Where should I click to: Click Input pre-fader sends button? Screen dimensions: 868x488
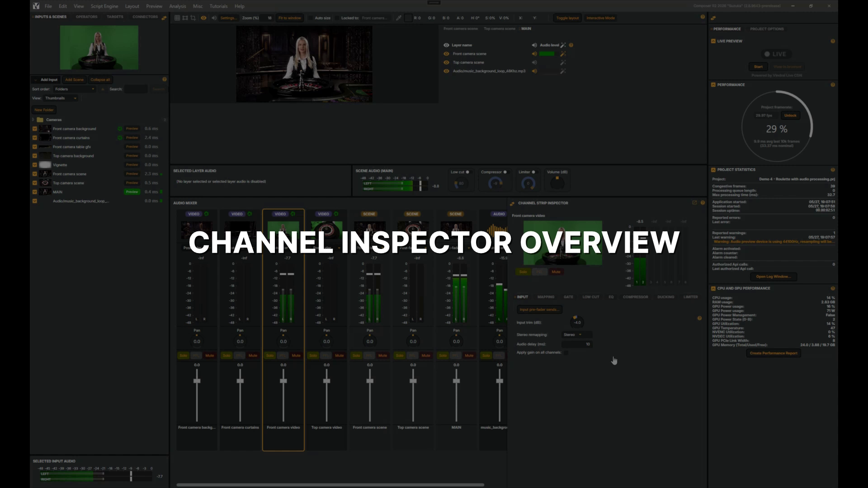pyautogui.click(x=539, y=310)
